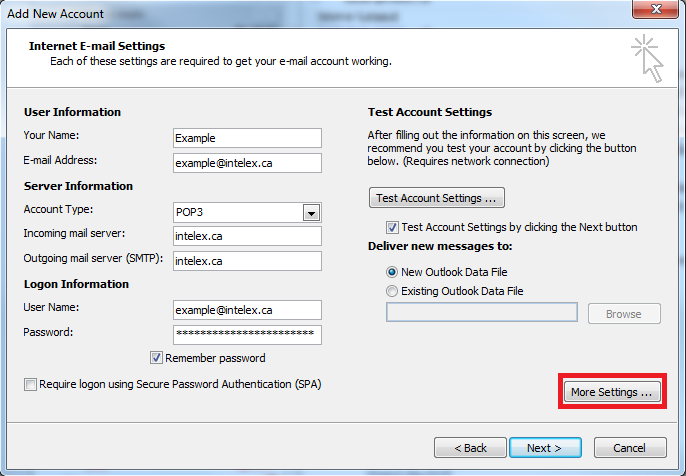
Task: Close the Add New Account dialog
Action: coord(655,9)
